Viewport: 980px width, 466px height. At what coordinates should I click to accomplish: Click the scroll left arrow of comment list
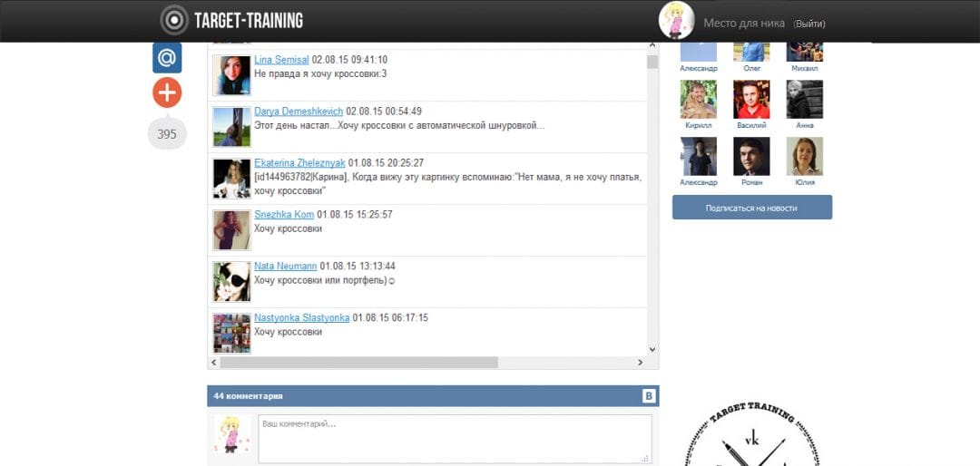(213, 363)
